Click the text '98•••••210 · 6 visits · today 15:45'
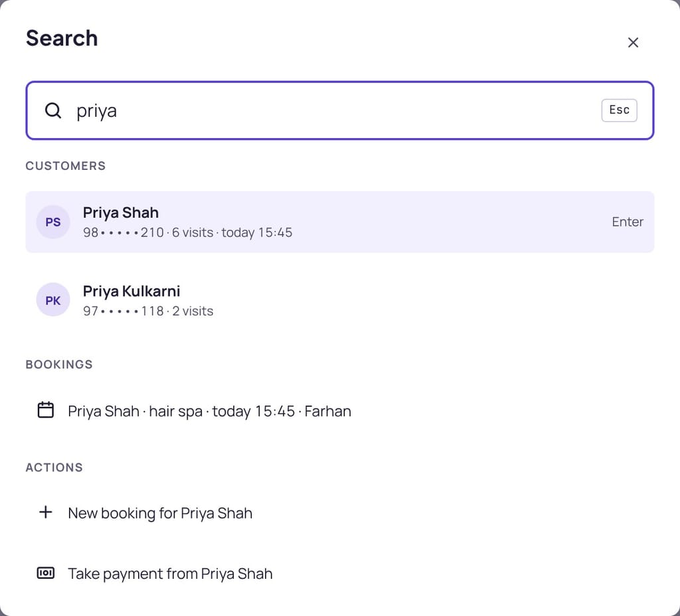The height and width of the screenshot is (616, 680). coord(187,233)
